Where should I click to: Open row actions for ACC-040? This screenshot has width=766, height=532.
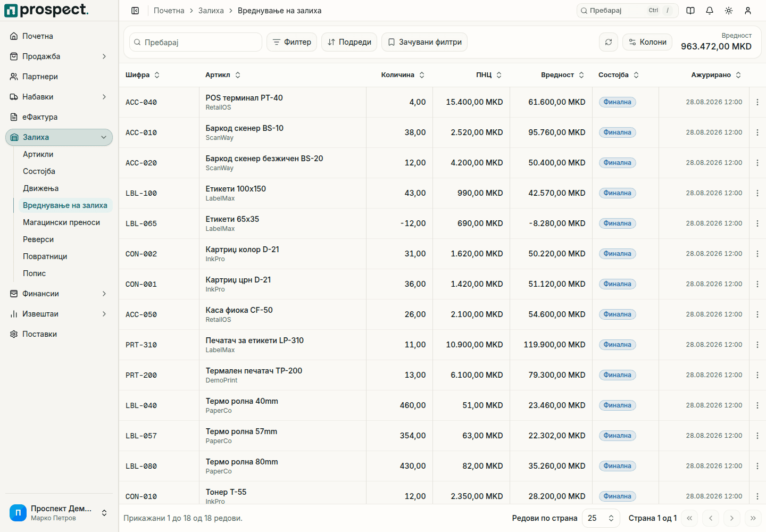pyautogui.click(x=757, y=102)
